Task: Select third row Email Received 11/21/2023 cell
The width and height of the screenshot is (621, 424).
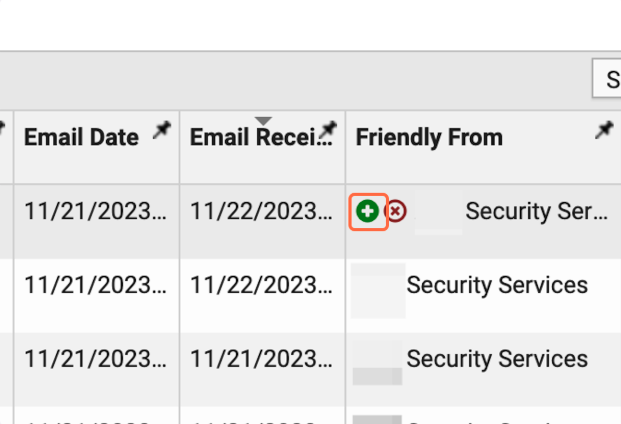Action: point(261,359)
